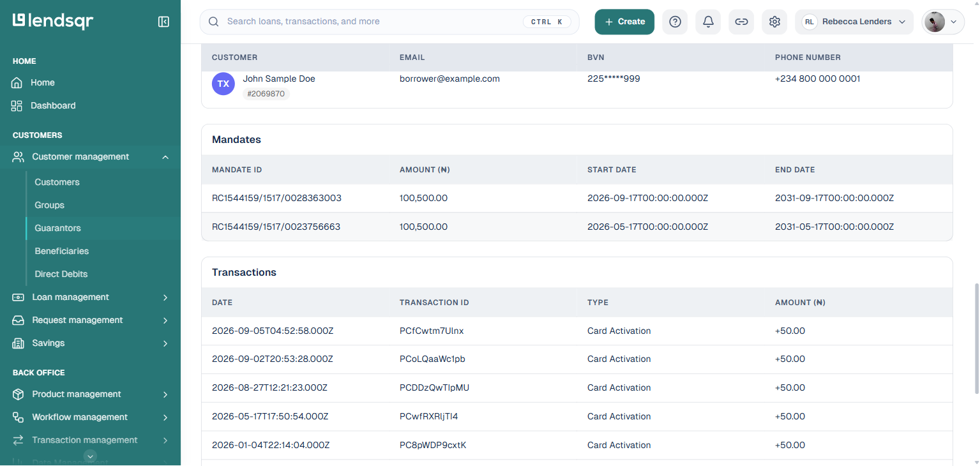
Task: Click customer name John Sample Doe
Action: point(279,79)
